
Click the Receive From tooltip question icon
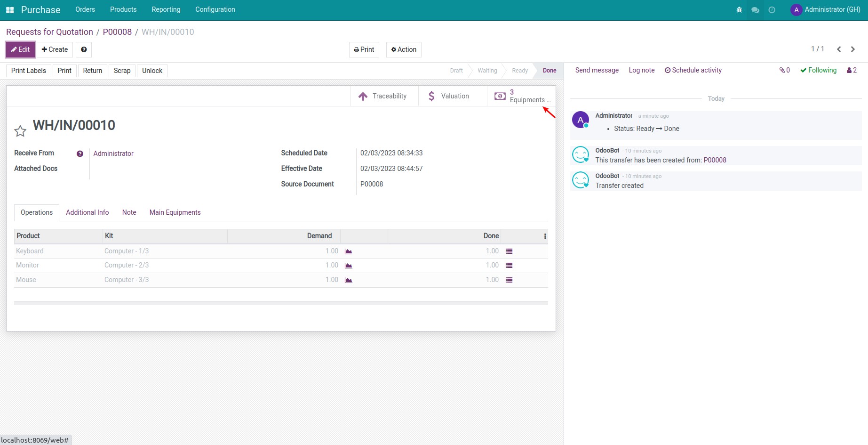tap(80, 154)
